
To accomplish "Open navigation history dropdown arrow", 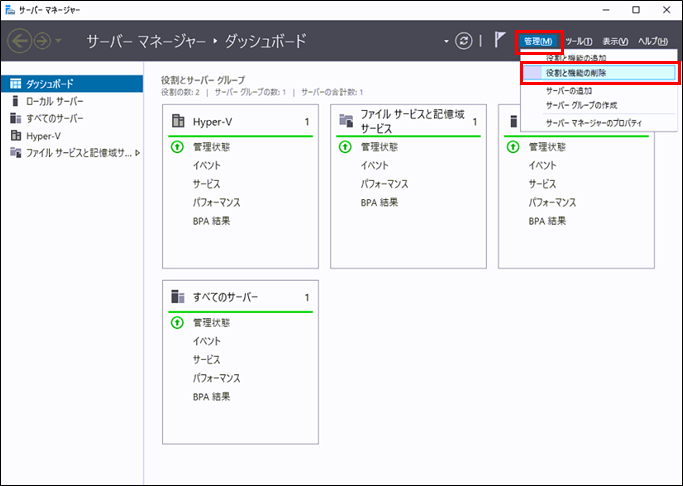I will (x=58, y=41).
